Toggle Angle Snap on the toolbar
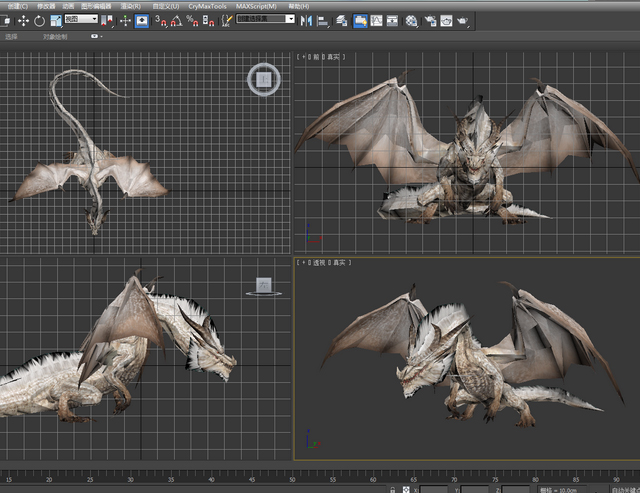 click(x=176, y=20)
